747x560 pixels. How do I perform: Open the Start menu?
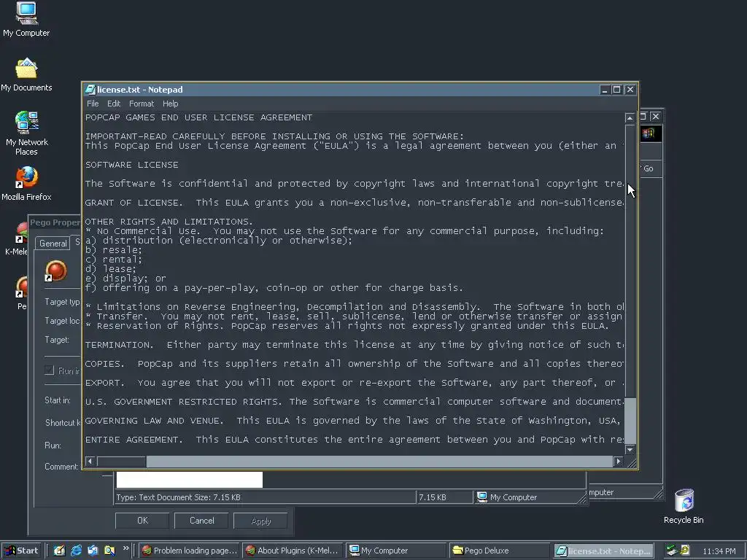[22, 551]
